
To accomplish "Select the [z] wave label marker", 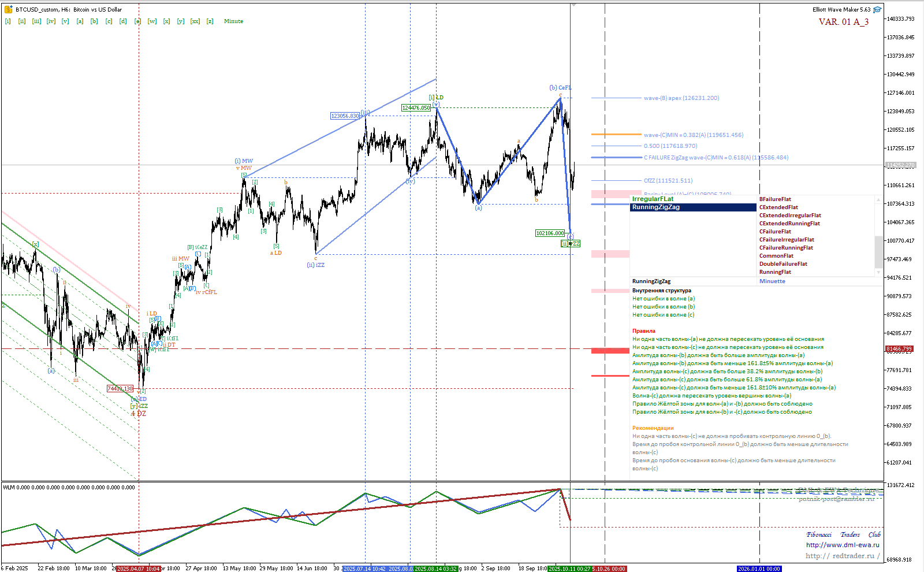I will [210, 21].
